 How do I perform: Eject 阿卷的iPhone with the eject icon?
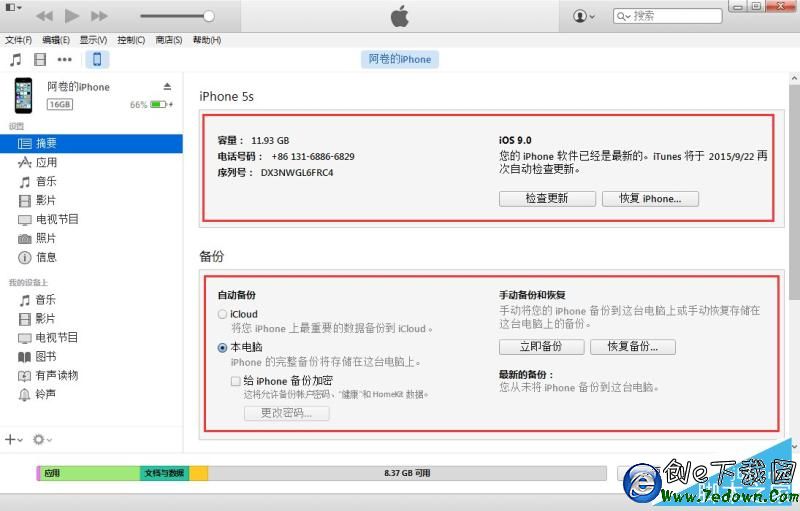click(x=167, y=87)
